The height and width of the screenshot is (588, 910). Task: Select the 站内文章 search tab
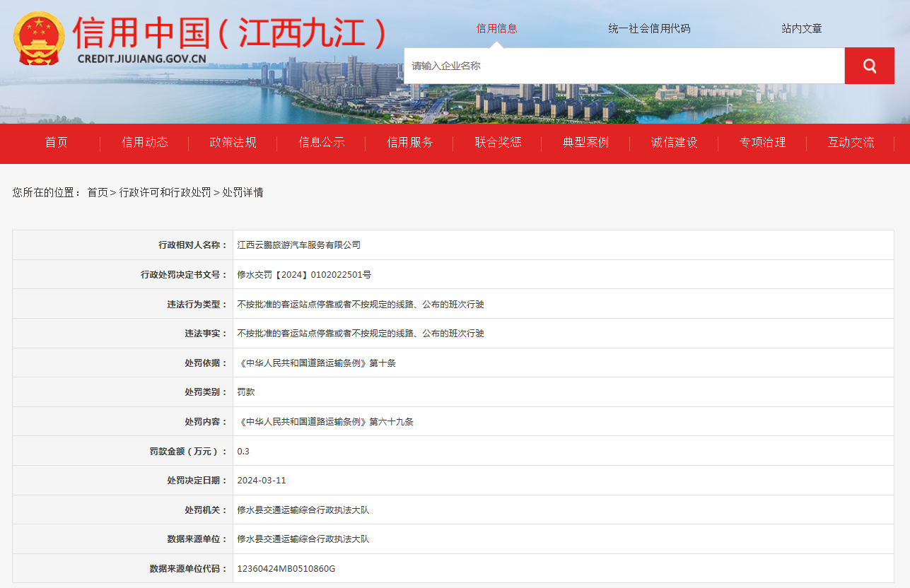(802, 29)
